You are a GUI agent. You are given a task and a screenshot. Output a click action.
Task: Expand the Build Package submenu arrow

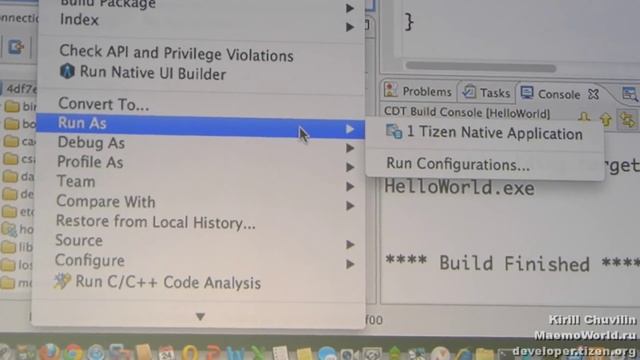click(x=350, y=8)
